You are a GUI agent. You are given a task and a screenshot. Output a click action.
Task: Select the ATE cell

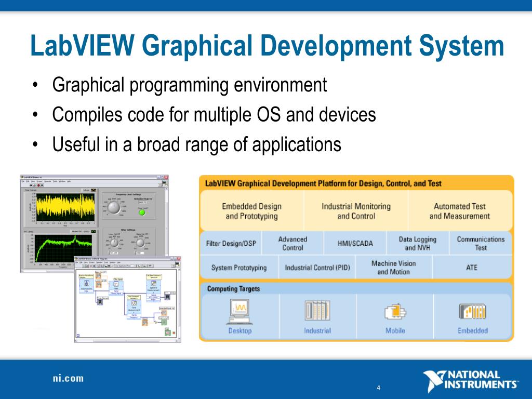click(x=472, y=268)
